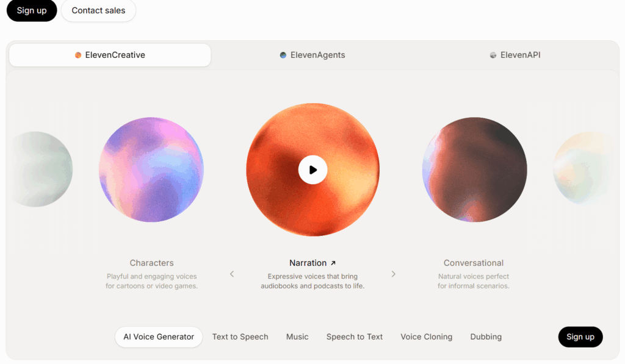The height and width of the screenshot is (364, 625).
Task: Click the ElevenAgents dot icon
Action: pyautogui.click(x=283, y=55)
